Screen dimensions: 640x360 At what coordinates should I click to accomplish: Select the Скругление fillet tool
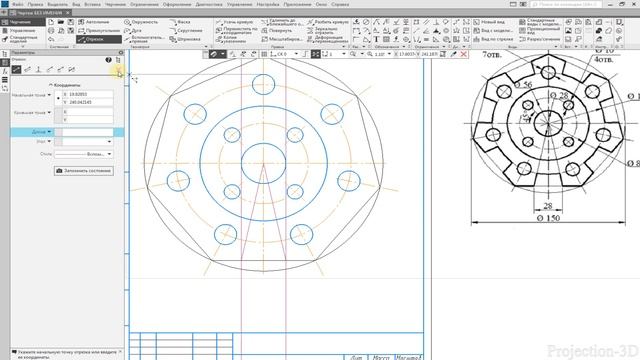(x=186, y=31)
